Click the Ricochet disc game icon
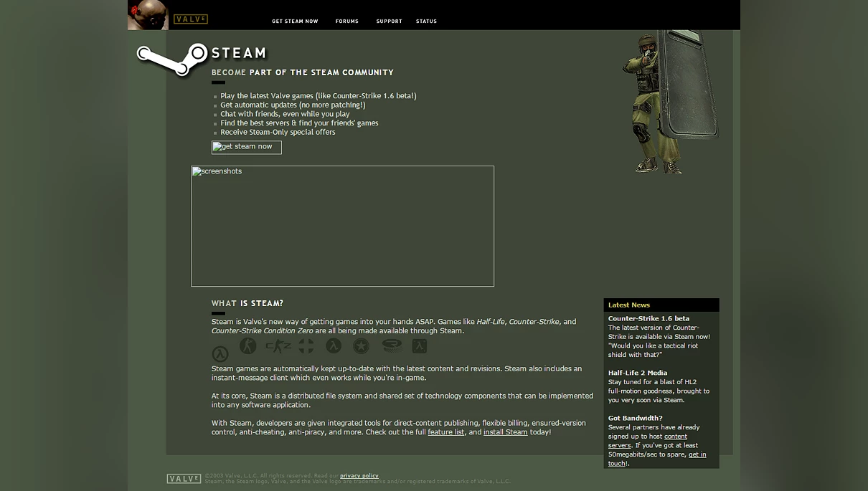Image resolution: width=868 pixels, height=491 pixels. (392, 346)
